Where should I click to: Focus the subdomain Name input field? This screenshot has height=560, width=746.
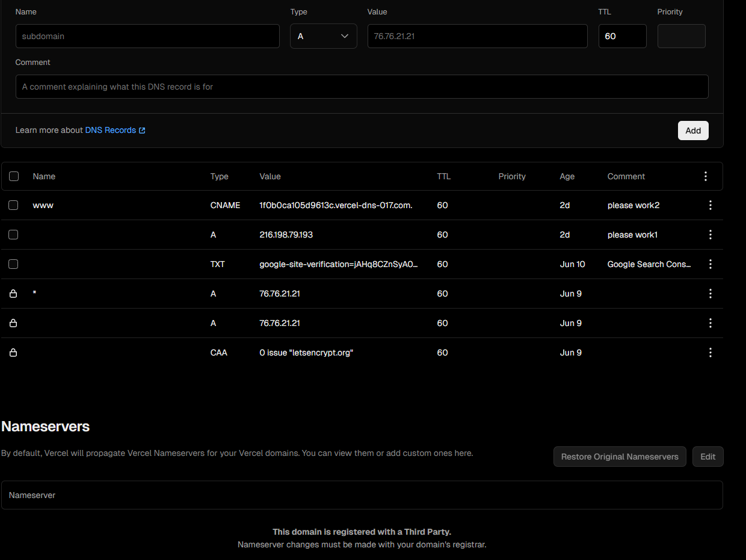[147, 36]
